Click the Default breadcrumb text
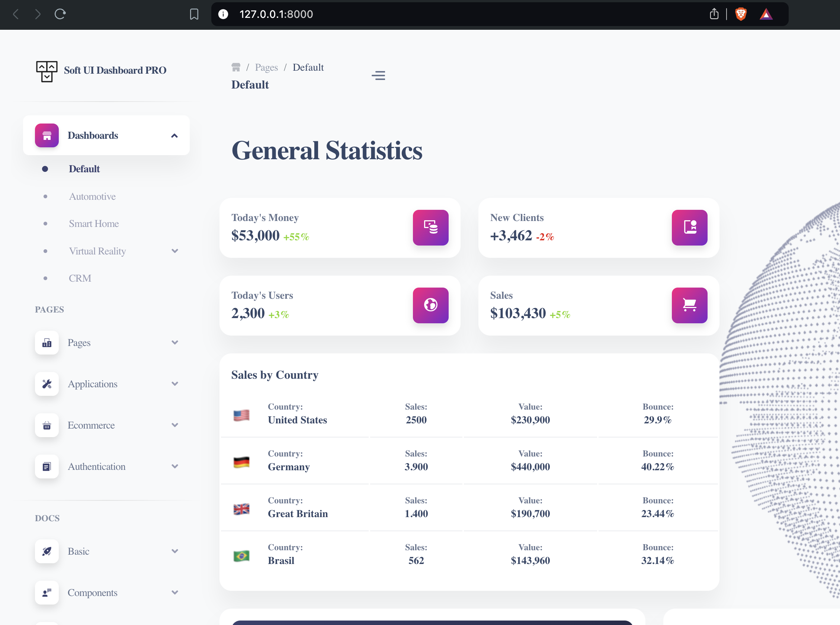840x625 pixels. click(x=308, y=67)
